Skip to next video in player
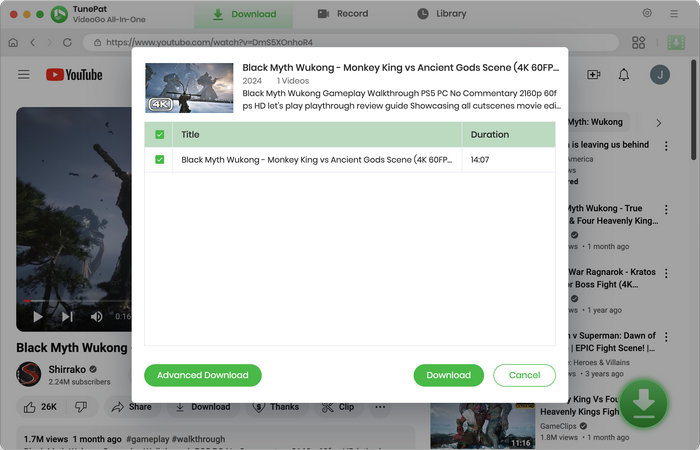The height and width of the screenshot is (450, 700). 67,317
